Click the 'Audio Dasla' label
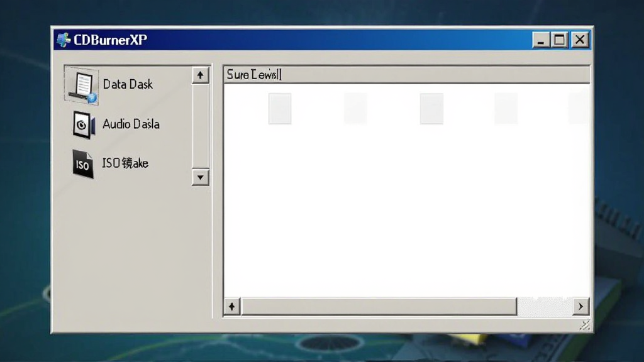Viewport: 644px width, 362px height. point(131,124)
